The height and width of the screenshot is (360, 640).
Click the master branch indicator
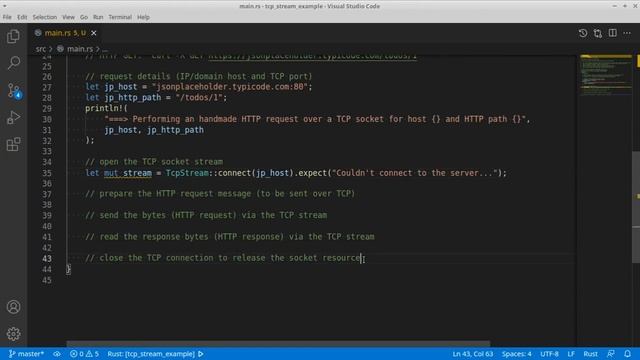(26, 354)
